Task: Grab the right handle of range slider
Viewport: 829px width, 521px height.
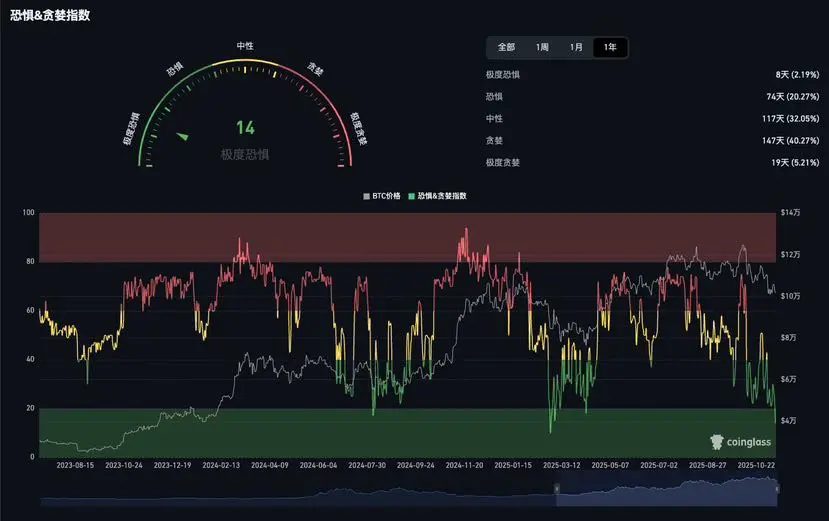Action: click(x=777, y=489)
